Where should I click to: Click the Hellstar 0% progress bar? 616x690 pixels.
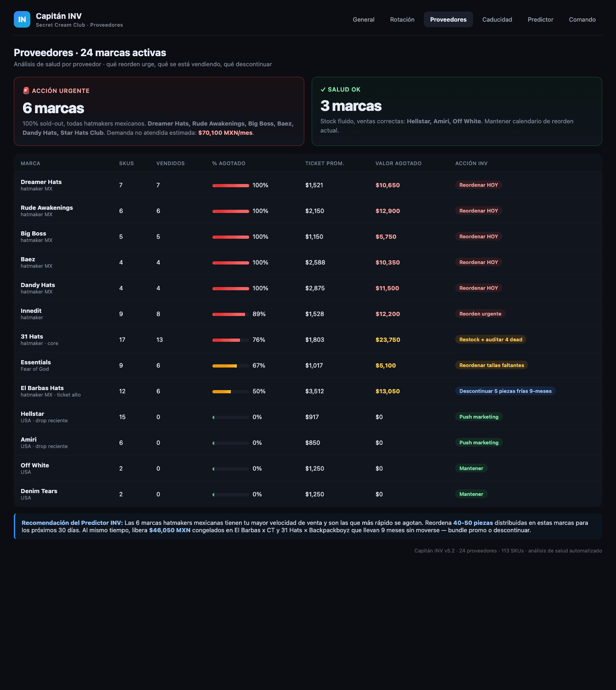coord(231,417)
